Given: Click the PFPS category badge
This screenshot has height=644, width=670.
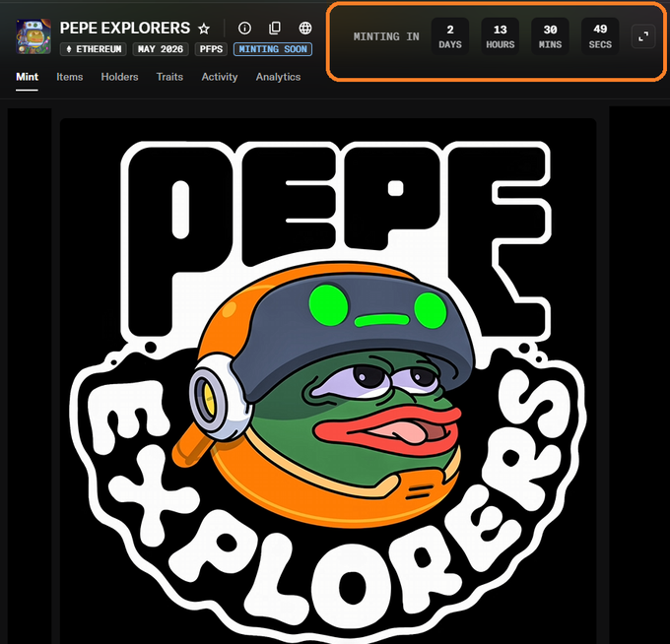Looking at the screenshot, I should point(211,49).
